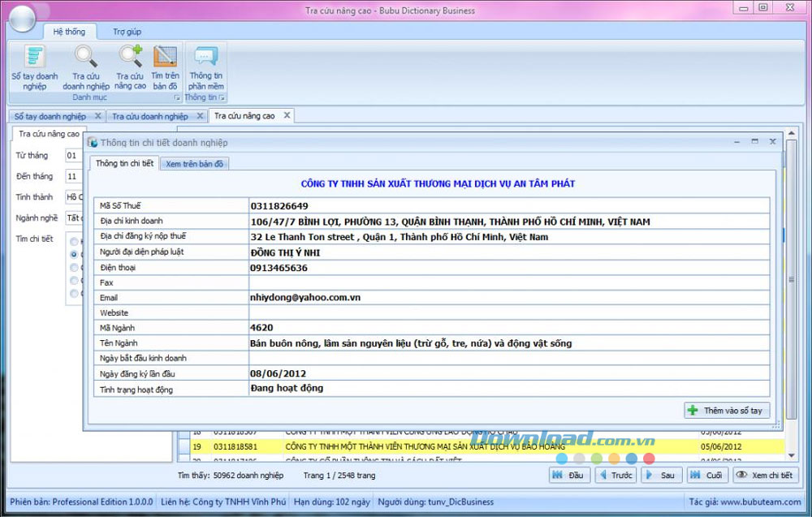Click the round application orb button
812x517 pixels.
pyautogui.click(x=21, y=17)
